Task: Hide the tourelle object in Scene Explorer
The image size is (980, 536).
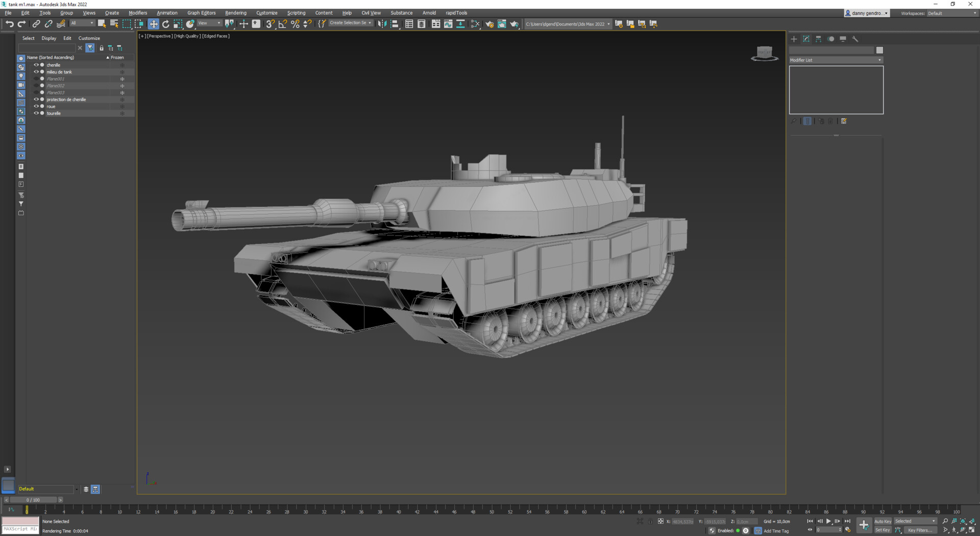Action: (36, 113)
